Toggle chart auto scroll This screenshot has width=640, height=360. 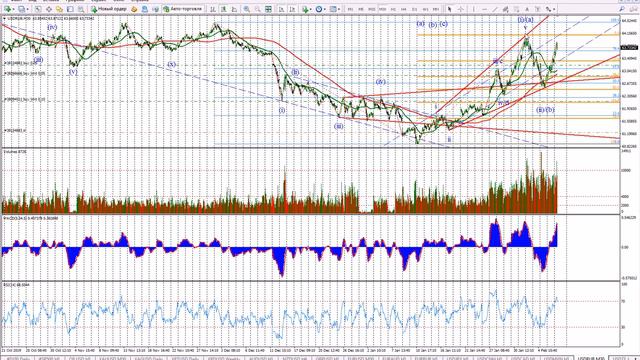point(282,9)
